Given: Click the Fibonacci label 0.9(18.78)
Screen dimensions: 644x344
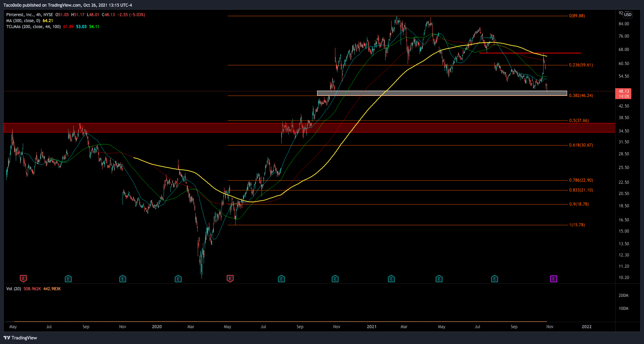Looking at the screenshot, I should point(579,204).
